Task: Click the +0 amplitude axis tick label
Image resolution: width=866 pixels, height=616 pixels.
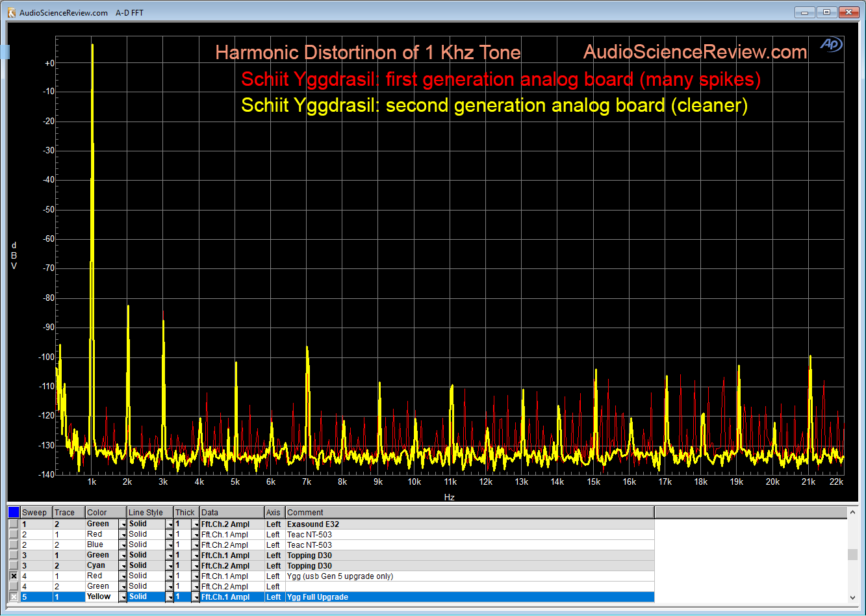Action: 49,63
